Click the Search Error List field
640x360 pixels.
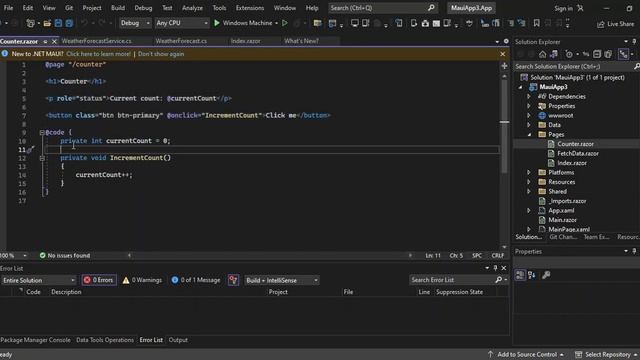pos(452,280)
